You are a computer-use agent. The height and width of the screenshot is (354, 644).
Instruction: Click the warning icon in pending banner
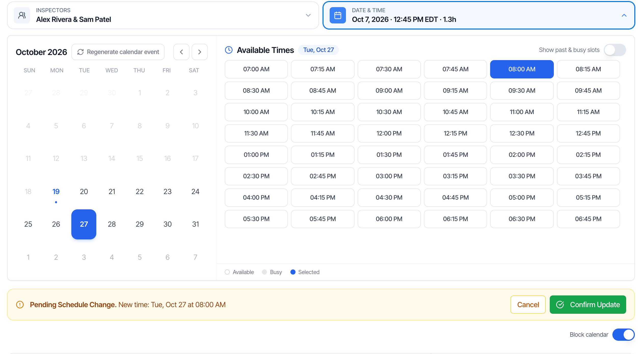point(20,305)
